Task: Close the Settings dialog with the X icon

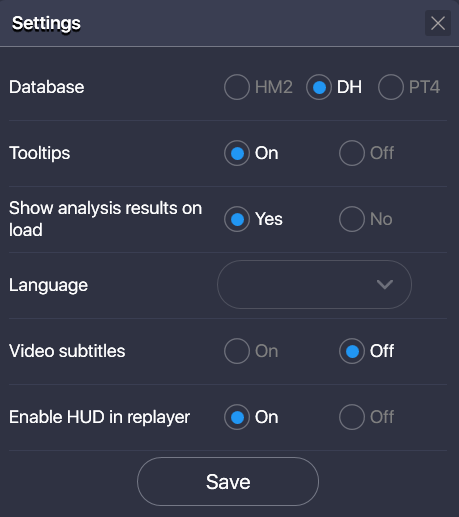Action: point(438,23)
